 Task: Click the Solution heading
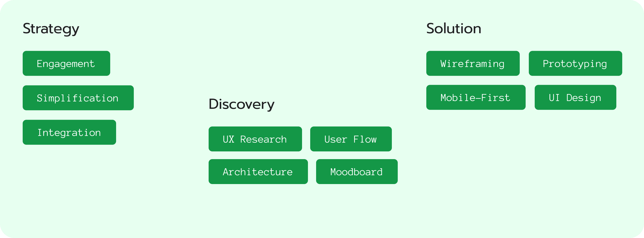454,29
